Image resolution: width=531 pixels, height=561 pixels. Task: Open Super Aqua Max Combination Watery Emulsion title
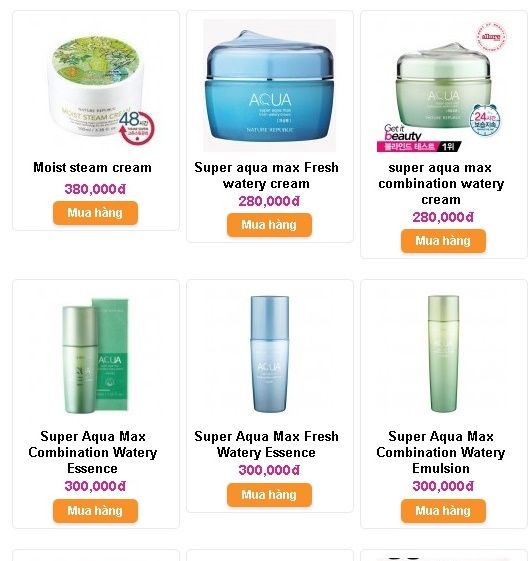441,452
